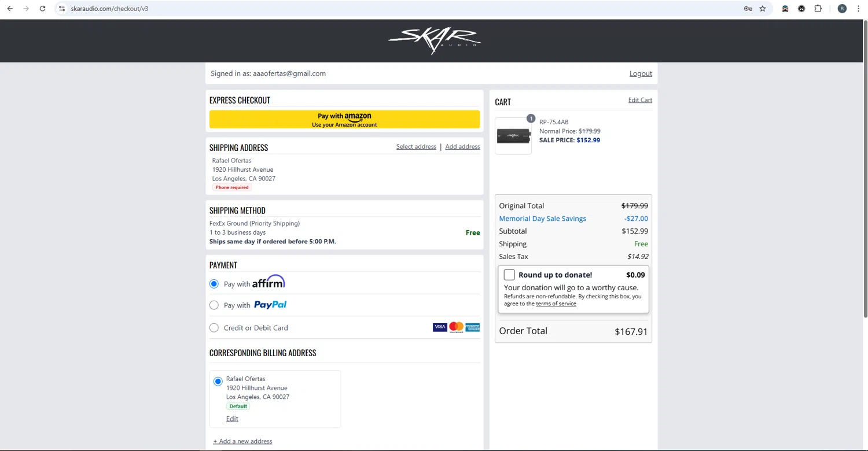Bookmark this page with the star icon
The width and height of the screenshot is (868, 451).
tap(763, 9)
